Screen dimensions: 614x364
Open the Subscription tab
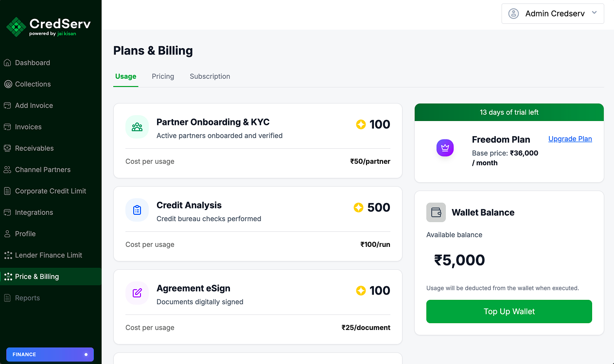pos(210,76)
